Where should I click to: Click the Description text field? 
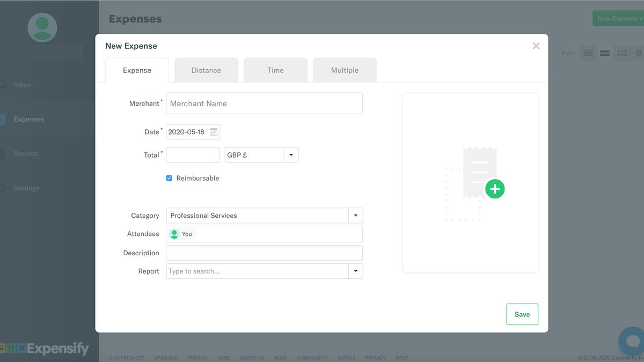(264, 253)
